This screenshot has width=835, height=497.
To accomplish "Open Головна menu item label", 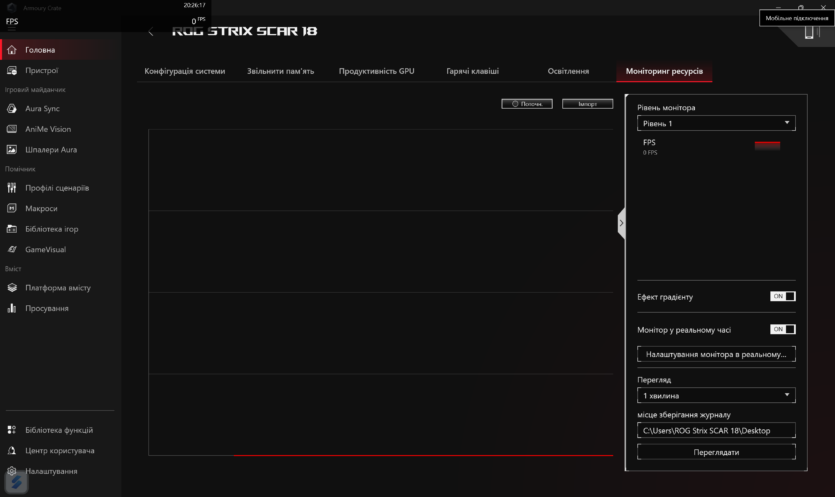I will (x=40, y=50).
